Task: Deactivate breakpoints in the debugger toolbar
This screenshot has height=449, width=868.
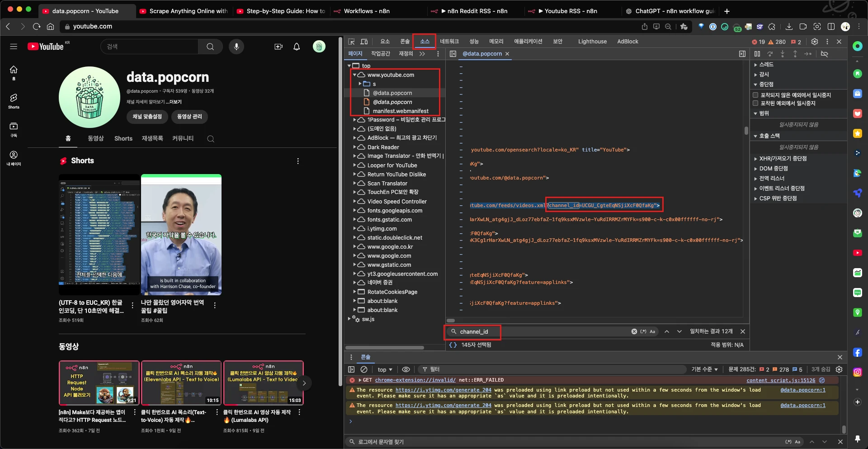Action: click(x=825, y=54)
